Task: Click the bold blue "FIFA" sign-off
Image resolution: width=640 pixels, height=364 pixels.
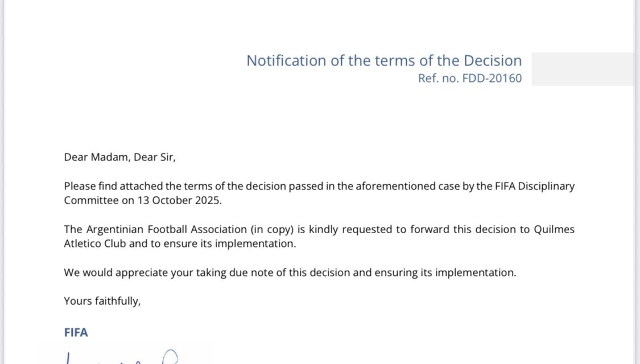Action: pos(76,332)
